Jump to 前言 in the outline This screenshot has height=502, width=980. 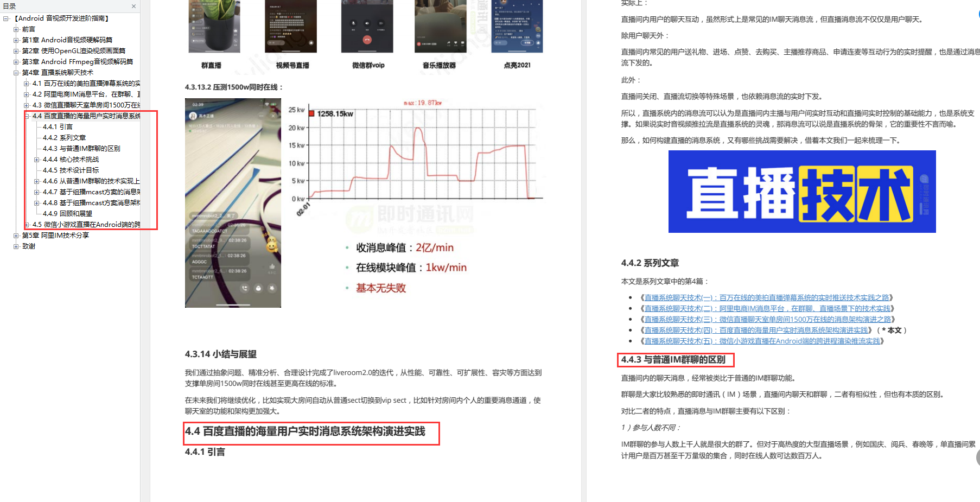(x=29, y=29)
